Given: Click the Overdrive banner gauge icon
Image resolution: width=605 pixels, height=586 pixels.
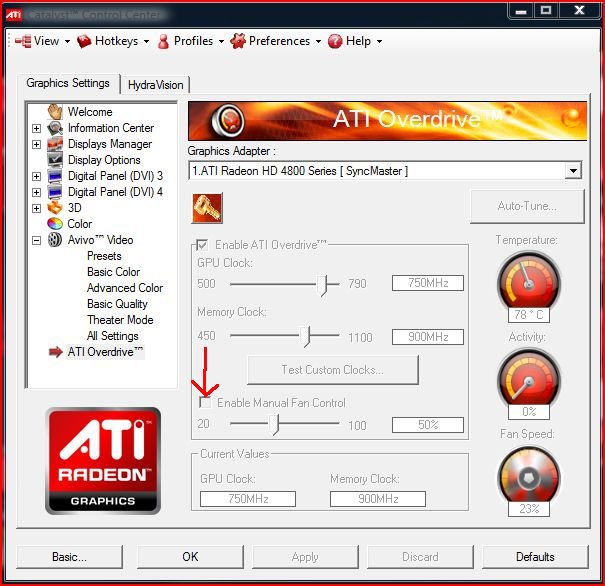Looking at the screenshot, I should [228, 121].
